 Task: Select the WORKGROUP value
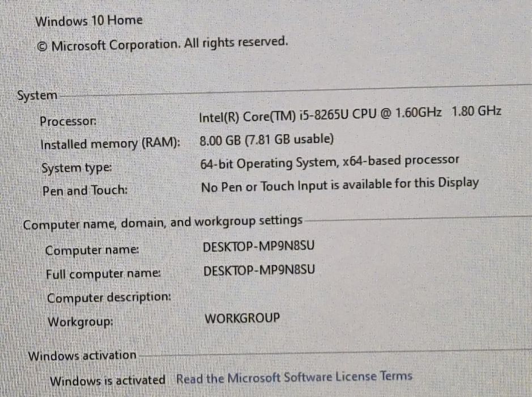(242, 318)
